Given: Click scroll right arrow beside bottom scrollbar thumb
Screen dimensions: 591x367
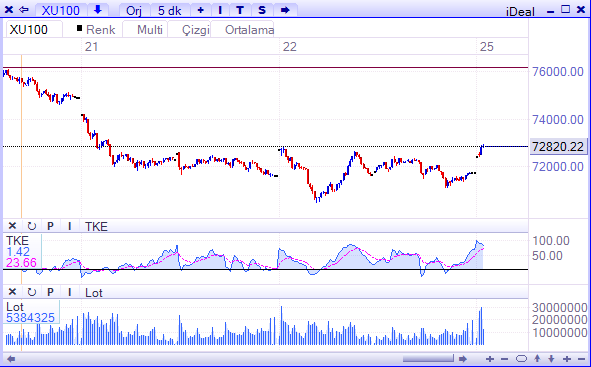Looking at the screenshot, I should coord(463,359).
